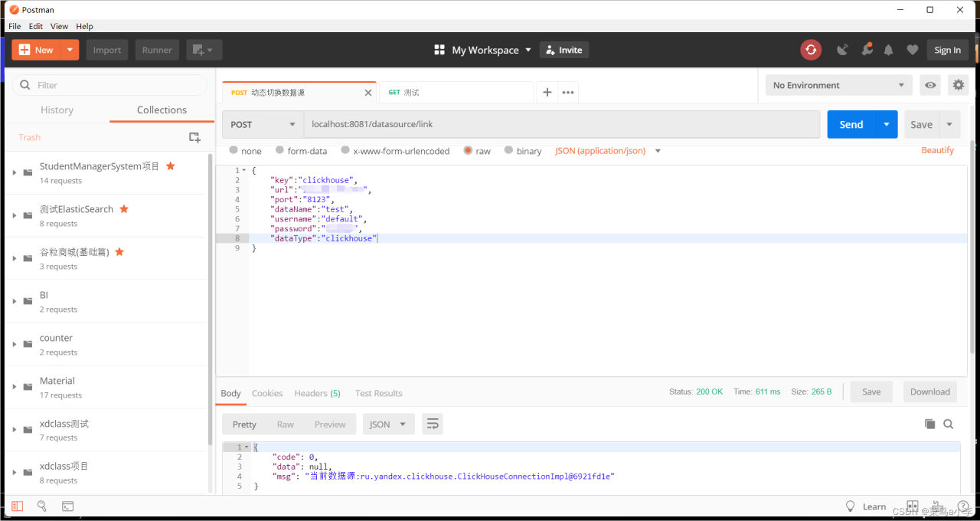Search the response with magnifier icon
980x521 pixels.
coord(948,424)
